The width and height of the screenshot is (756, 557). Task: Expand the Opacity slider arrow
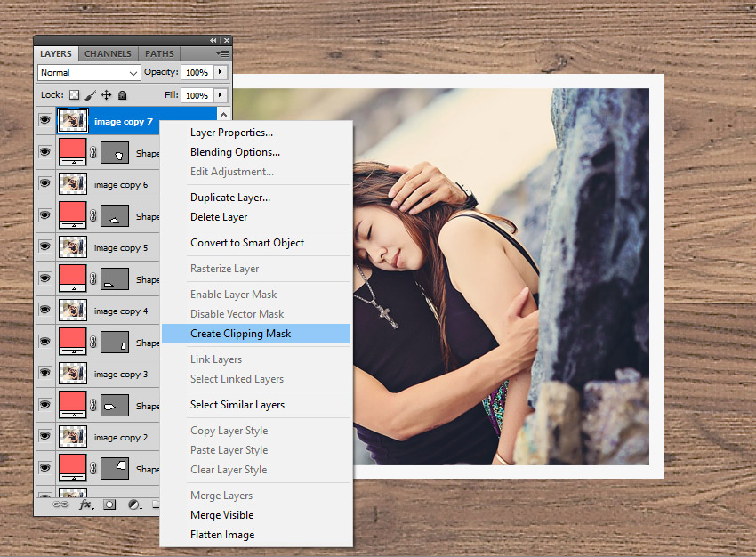(220, 72)
